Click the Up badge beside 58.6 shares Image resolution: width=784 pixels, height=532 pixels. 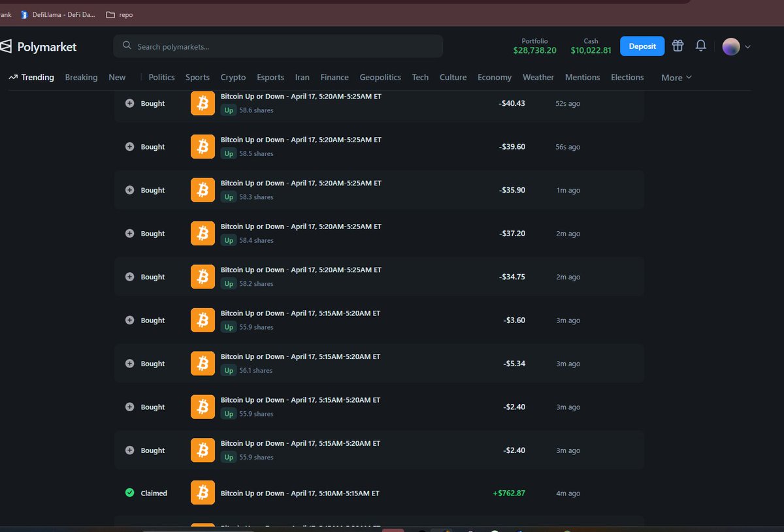coord(229,110)
